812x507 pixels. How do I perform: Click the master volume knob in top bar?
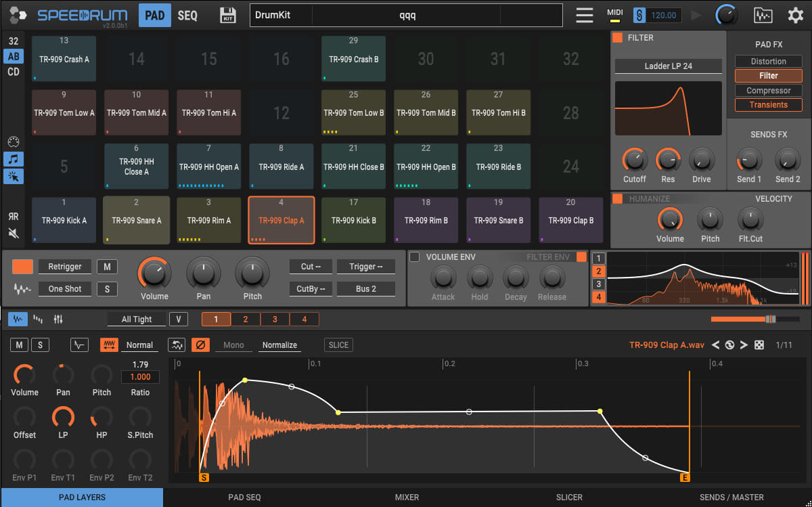tap(727, 15)
